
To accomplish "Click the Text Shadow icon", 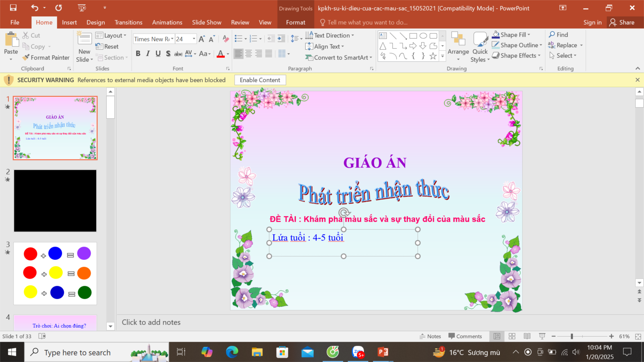I will [x=168, y=54].
